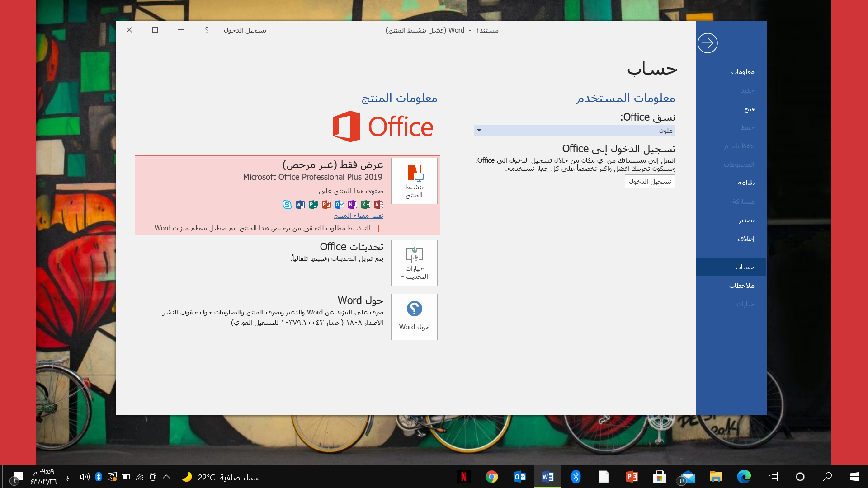The image size is (868, 488).
Task: Click the Wi-Fi network icon in tray
Action: 140,477
